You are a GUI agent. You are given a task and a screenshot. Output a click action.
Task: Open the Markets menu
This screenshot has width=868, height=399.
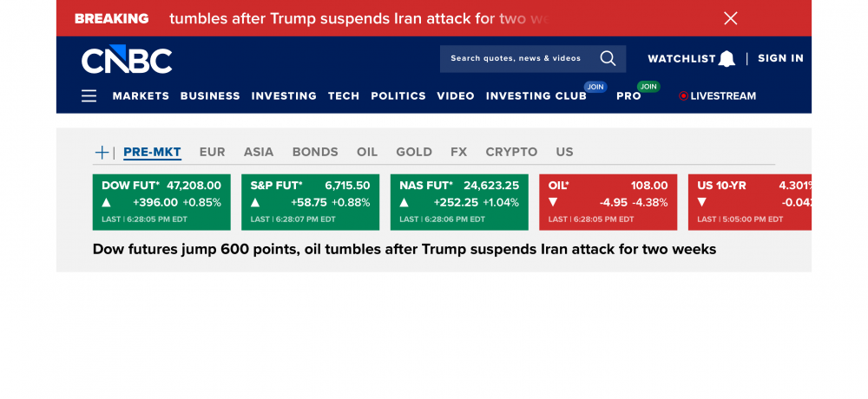coord(141,96)
